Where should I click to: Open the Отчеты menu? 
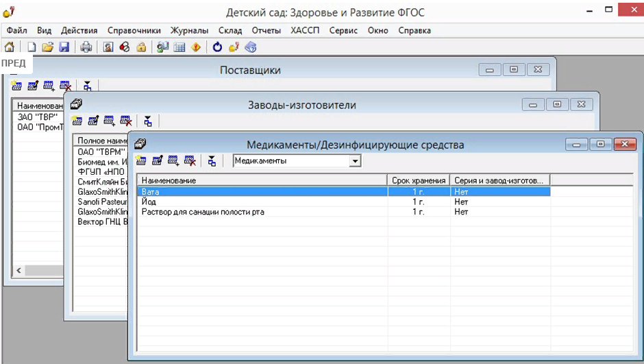(x=266, y=30)
